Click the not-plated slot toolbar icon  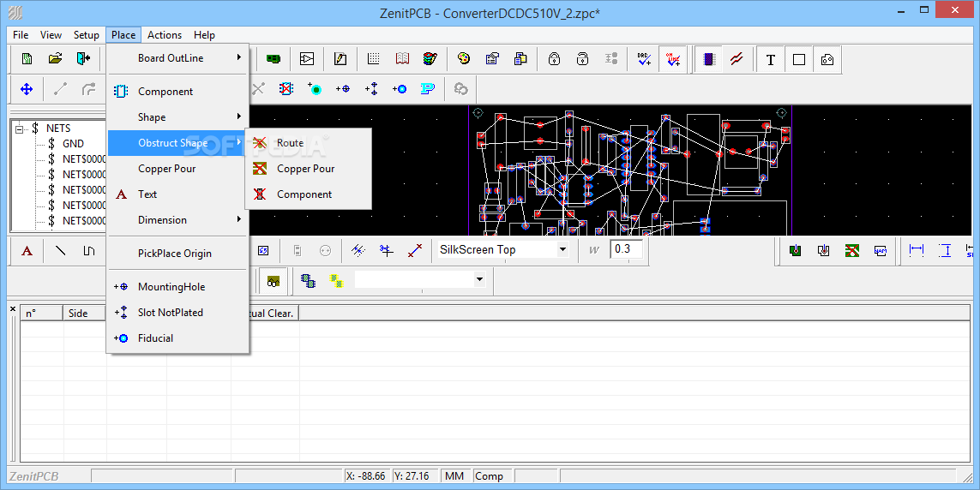(x=371, y=89)
